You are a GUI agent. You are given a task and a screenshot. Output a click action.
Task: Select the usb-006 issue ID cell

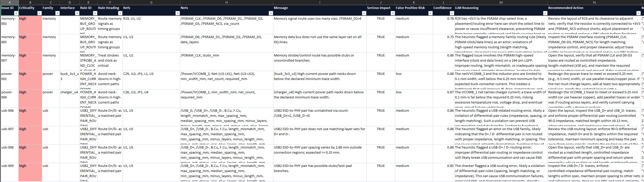click(x=9, y=117)
